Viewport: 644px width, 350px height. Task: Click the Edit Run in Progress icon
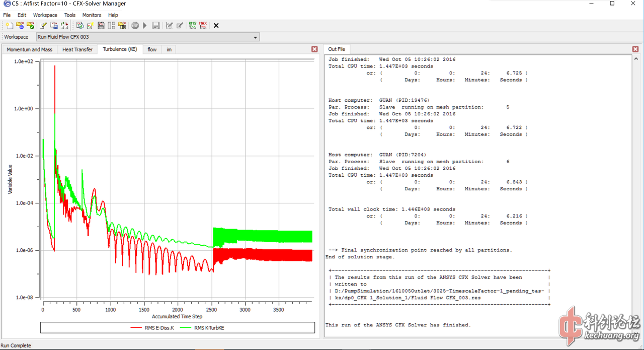coord(169,25)
